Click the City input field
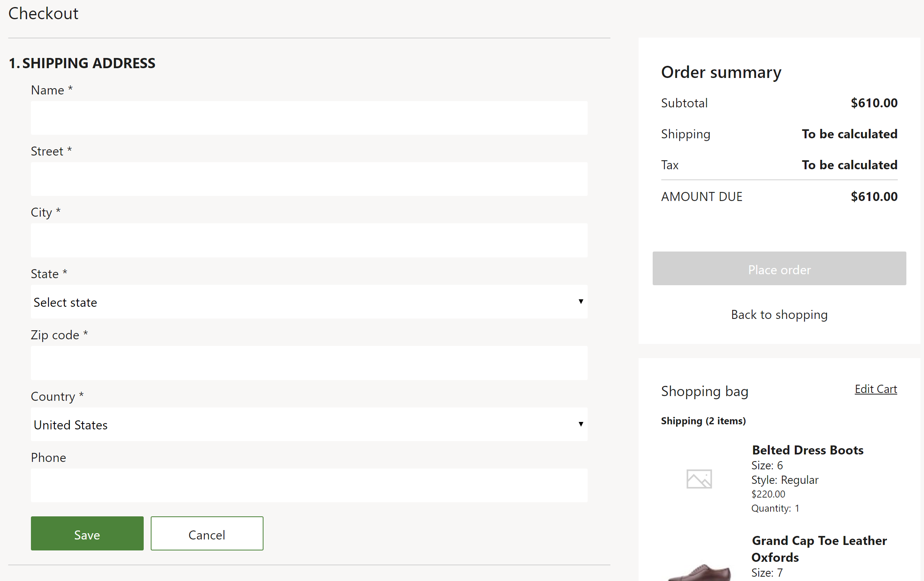The width and height of the screenshot is (924, 581). [309, 240]
